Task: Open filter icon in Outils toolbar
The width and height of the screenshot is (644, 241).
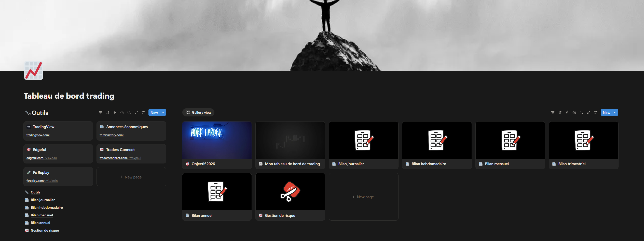Action: point(101,112)
